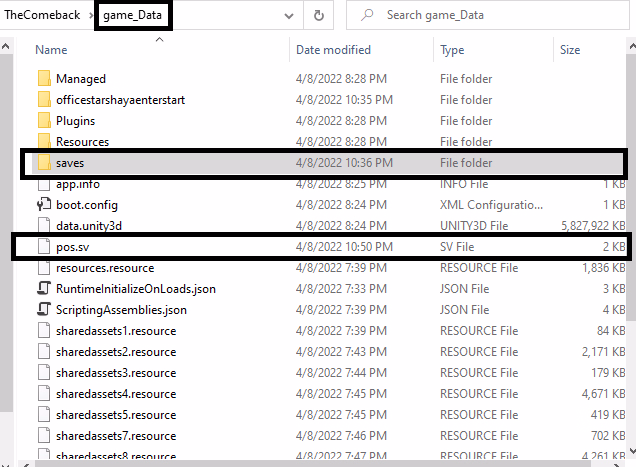Open the address bar history dropdown
This screenshot has height=467, width=636.
289,16
